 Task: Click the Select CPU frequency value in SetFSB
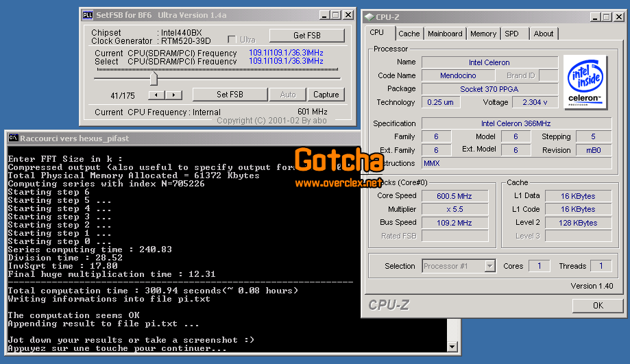286,61
